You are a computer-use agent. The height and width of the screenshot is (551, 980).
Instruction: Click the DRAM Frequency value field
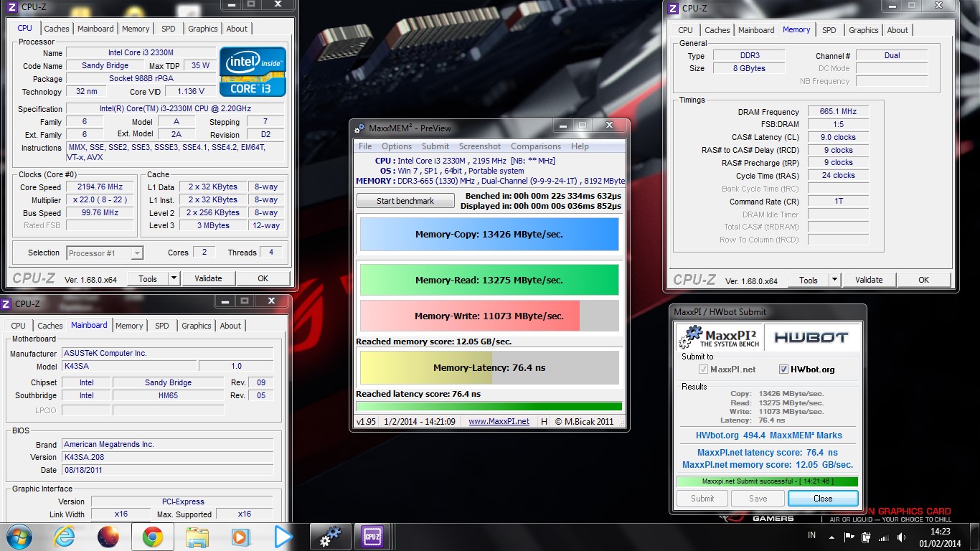tap(838, 111)
